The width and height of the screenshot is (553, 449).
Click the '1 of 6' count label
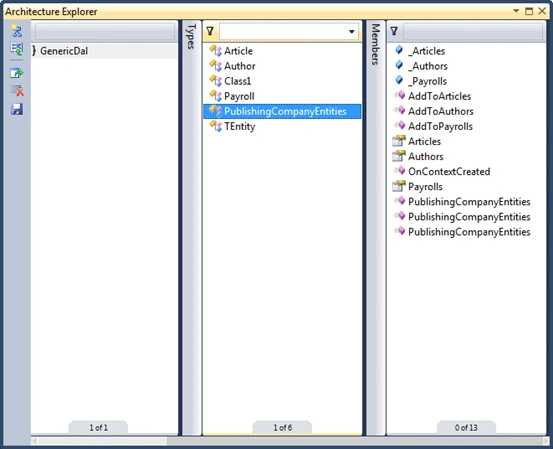point(282,428)
